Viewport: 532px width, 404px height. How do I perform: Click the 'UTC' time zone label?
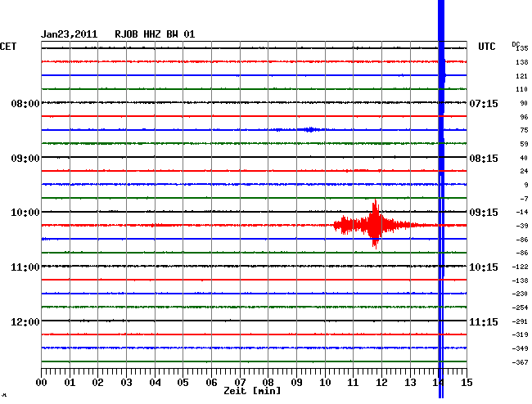pyautogui.click(x=486, y=47)
